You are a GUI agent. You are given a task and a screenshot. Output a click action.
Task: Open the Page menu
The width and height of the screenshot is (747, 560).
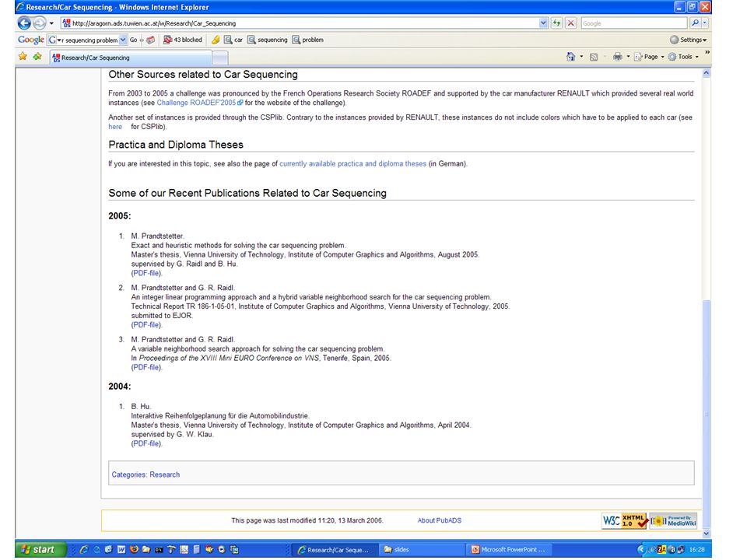(649, 57)
